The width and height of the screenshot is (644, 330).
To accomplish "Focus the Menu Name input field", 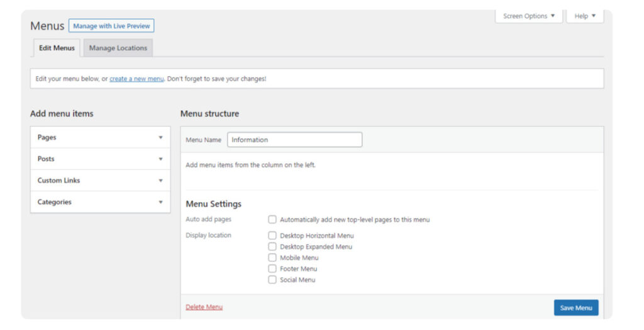I will [x=294, y=140].
